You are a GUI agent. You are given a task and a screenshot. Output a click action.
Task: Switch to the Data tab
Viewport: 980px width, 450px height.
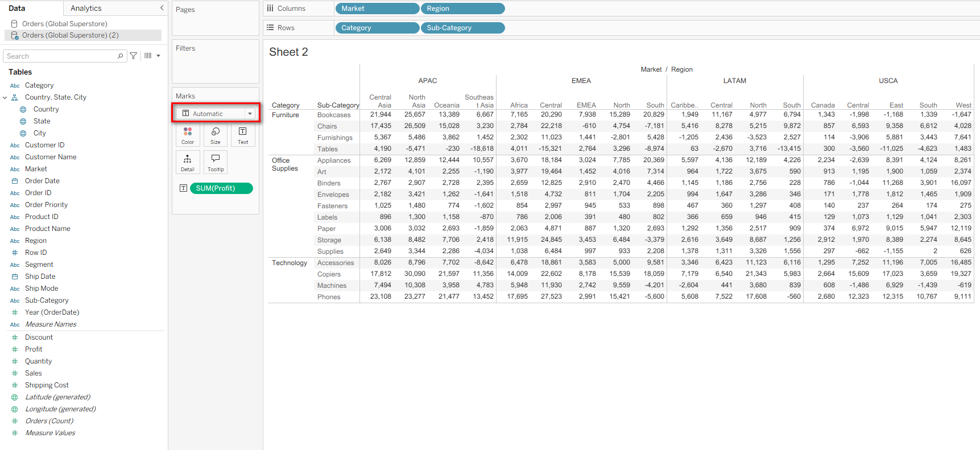coord(17,8)
